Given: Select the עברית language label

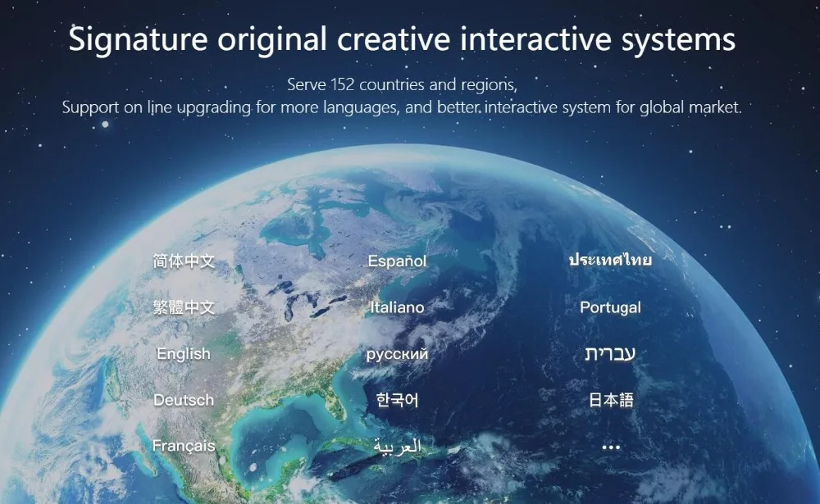Looking at the screenshot, I should pos(610,354).
